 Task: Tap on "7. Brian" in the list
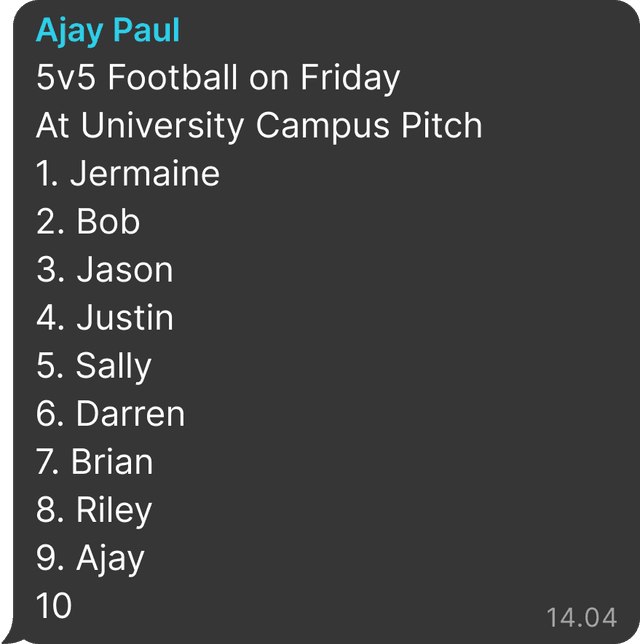(x=95, y=462)
